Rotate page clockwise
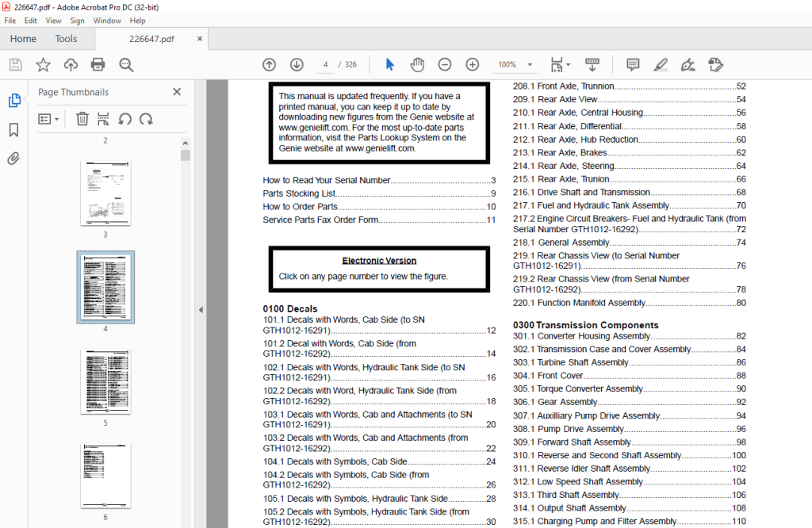812x528 pixels. pos(146,119)
